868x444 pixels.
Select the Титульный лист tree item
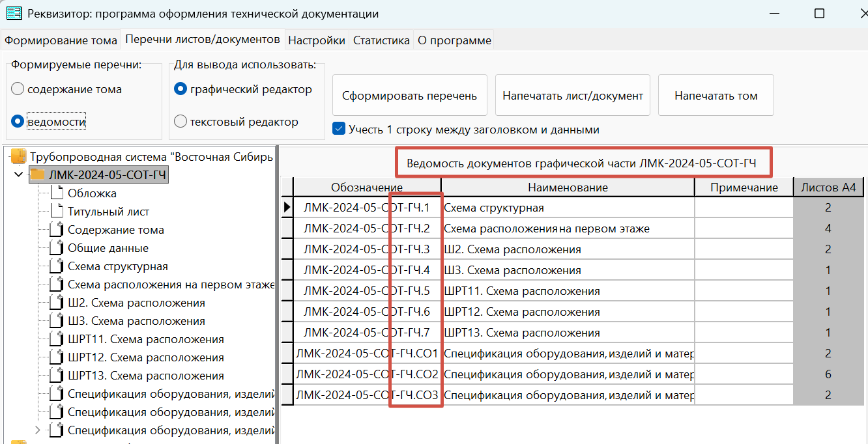coord(108,211)
